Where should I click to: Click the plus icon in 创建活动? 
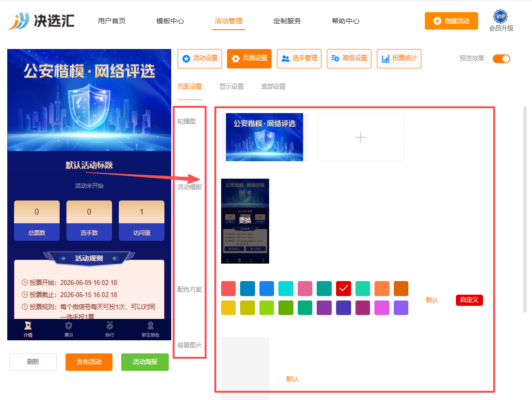(437, 21)
